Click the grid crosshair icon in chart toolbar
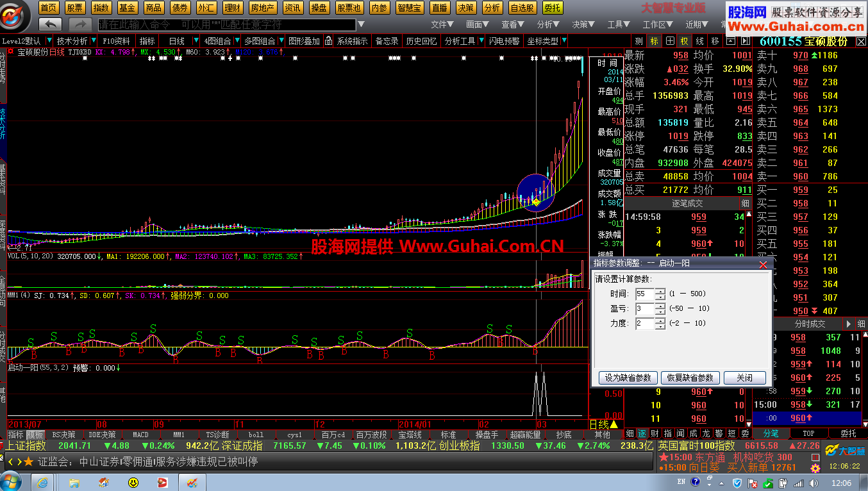The height and width of the screenshot is (491, 868). (x=669, y=41)
